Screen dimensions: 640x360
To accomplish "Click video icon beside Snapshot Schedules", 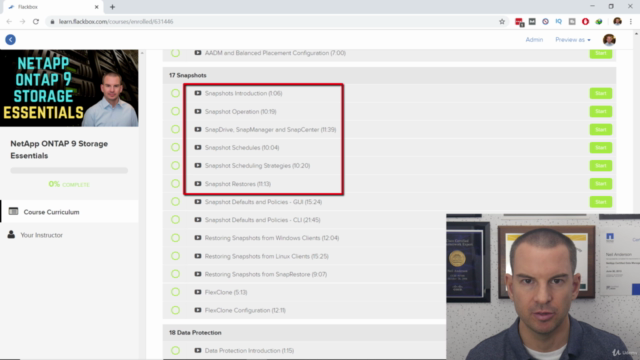I will point(198,147).
